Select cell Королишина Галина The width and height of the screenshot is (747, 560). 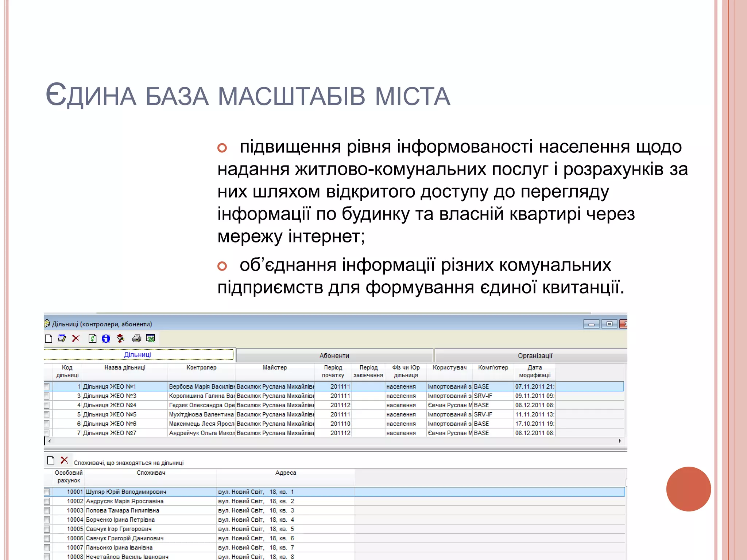pyautogui.click(x=201, y=396)
